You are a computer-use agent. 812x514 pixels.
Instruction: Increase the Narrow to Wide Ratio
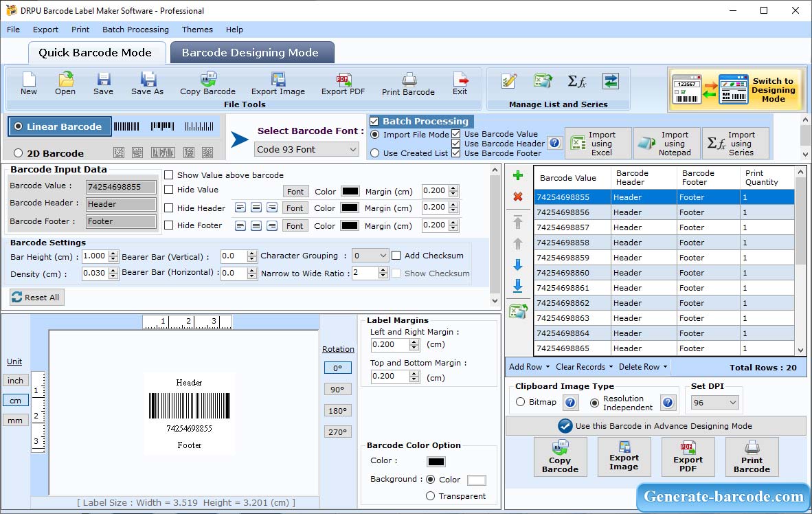pyautogui.click(x=383, y=271)
